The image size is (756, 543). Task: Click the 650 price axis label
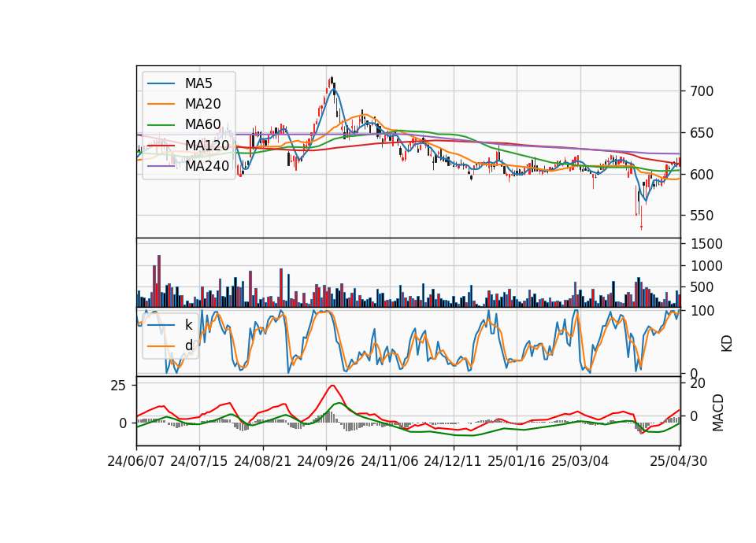tap(702, 133)
